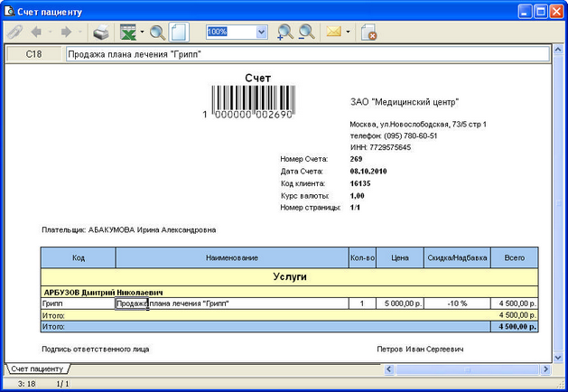
Task: Select the '-10 %' discount cell
Action: coord(457,303)
